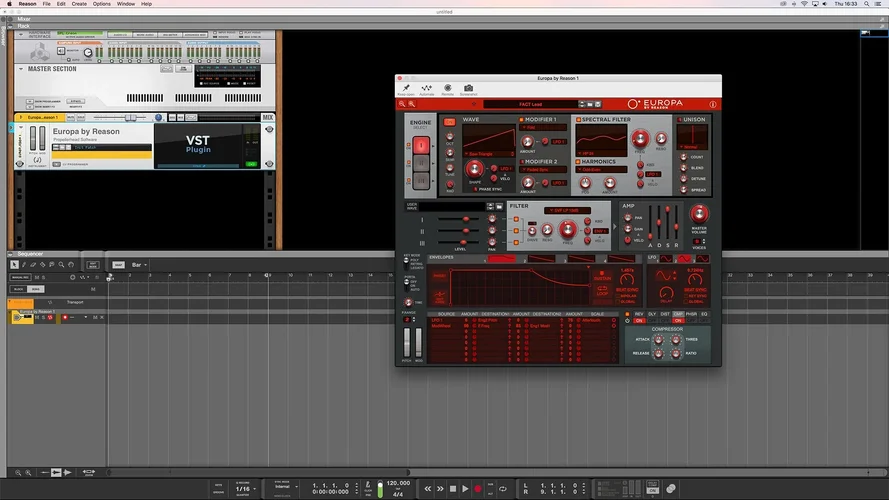Viewport: 889px width, 500px height.
Task: Click the Fast Forward button in transport
Action: (440, 489)
